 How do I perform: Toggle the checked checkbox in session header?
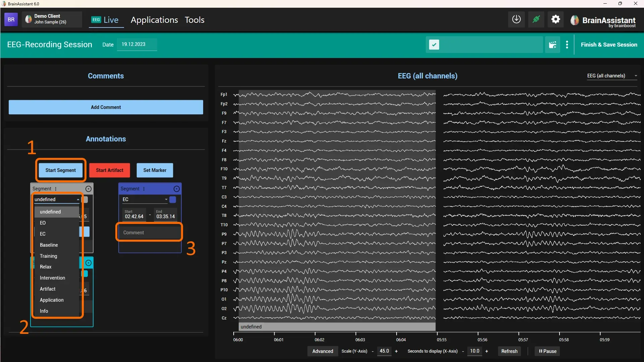[x=434, y=45]
